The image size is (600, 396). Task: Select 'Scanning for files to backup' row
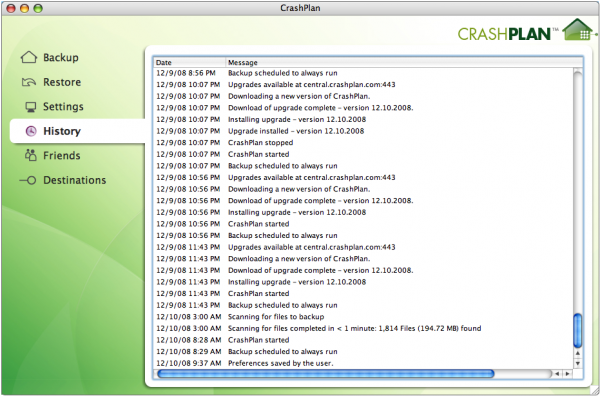pos(364,316)
